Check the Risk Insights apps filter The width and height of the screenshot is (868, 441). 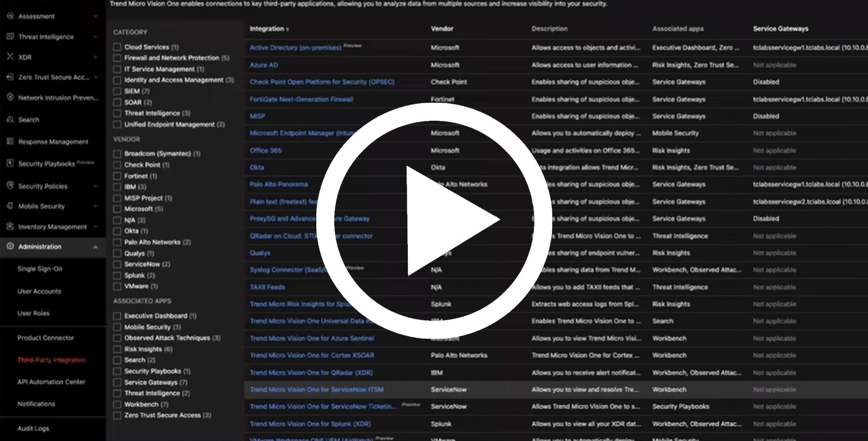tap(117, 349)
